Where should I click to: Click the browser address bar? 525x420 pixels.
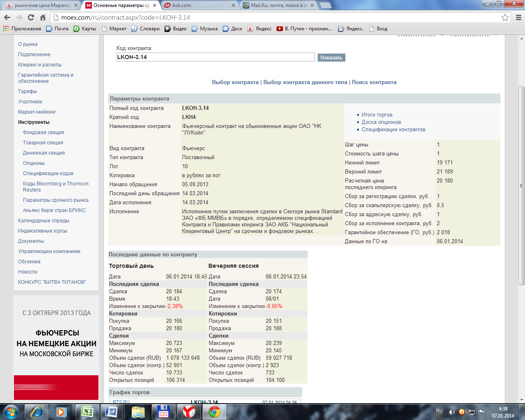click(x=279, y=17)
